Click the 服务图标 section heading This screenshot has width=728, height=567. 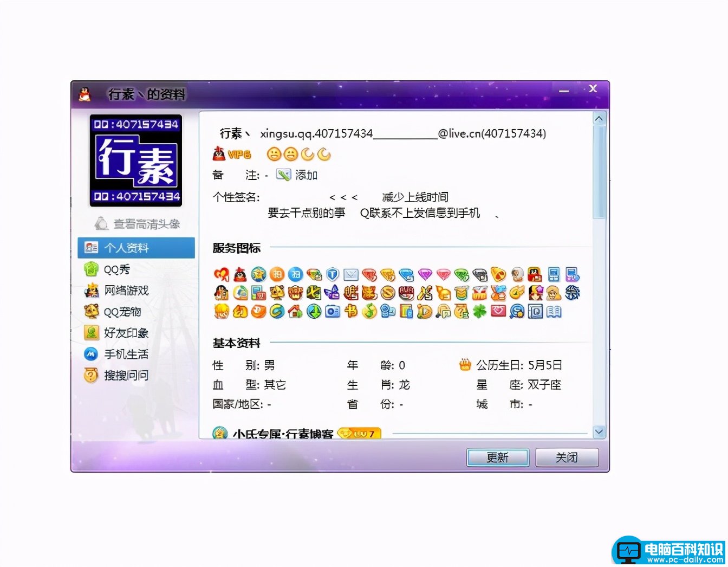(x=237, y=248)
